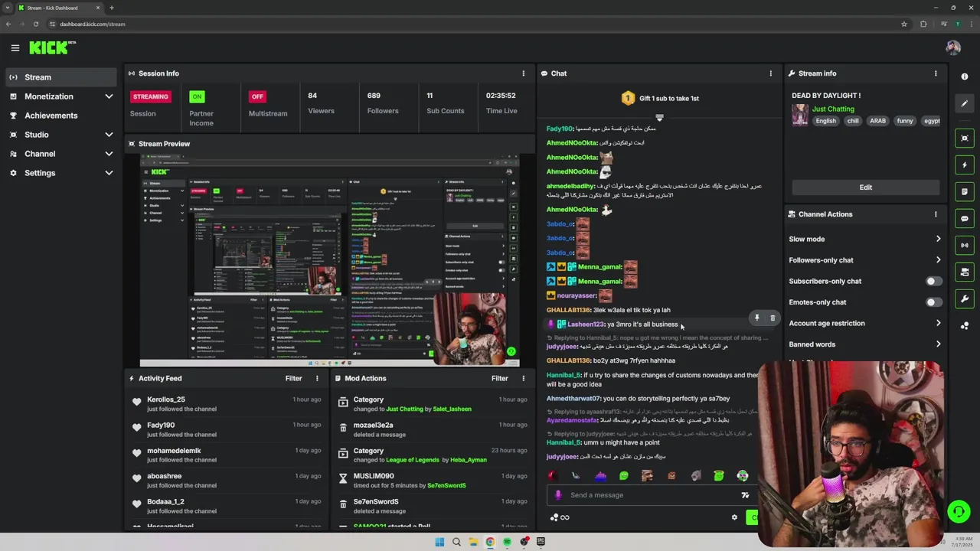The width and height of the screenshot is (980, 551).
Task: Toggle the channel actions panel icon
Action: click(x=965, y=272)
